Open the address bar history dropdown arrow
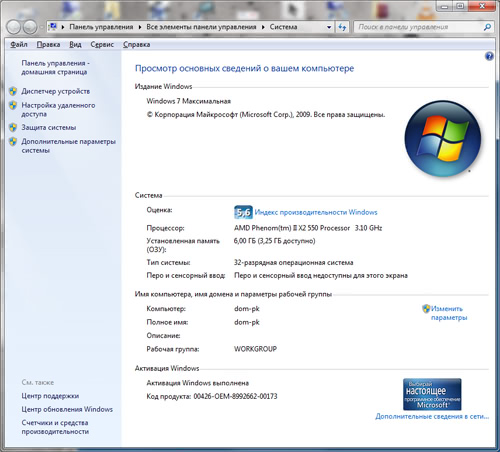Image resolution: width=500 pixels, height=452 pixels. [x=329, y=27]
